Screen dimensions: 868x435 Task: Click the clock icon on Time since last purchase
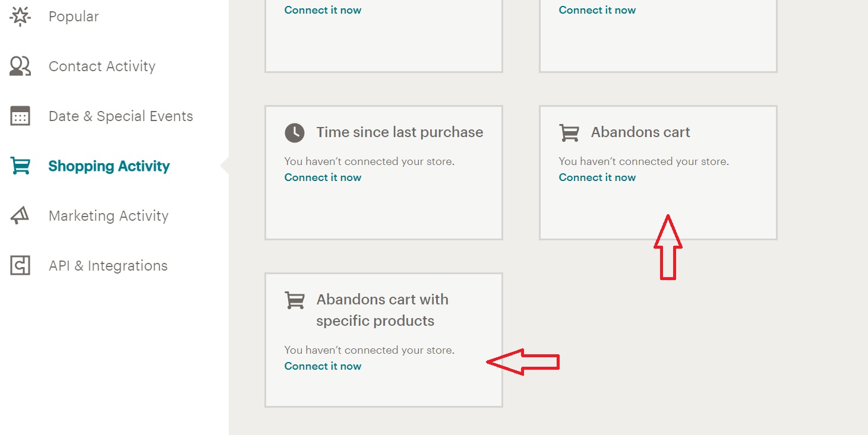pos(295,132)
